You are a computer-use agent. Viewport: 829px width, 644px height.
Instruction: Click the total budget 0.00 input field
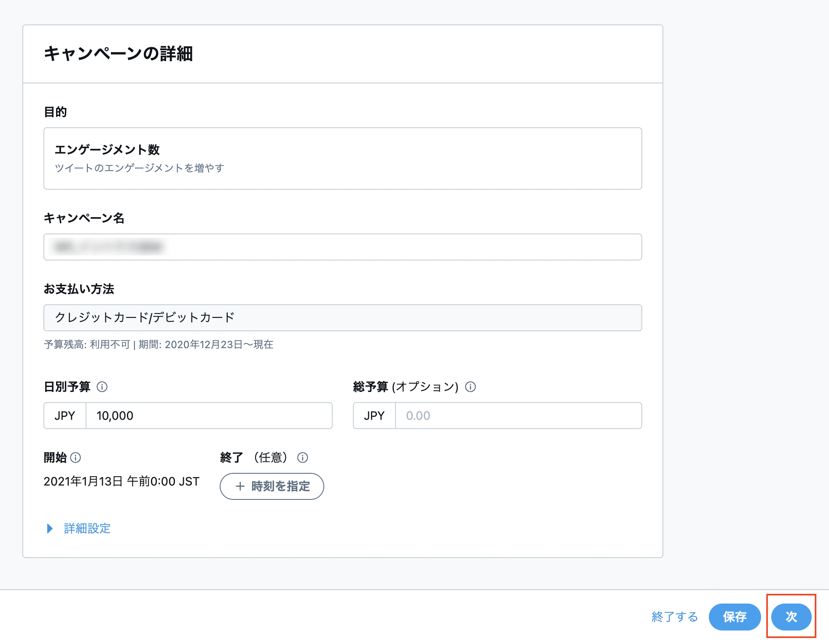pyautogui.click(x=519, y=416)
